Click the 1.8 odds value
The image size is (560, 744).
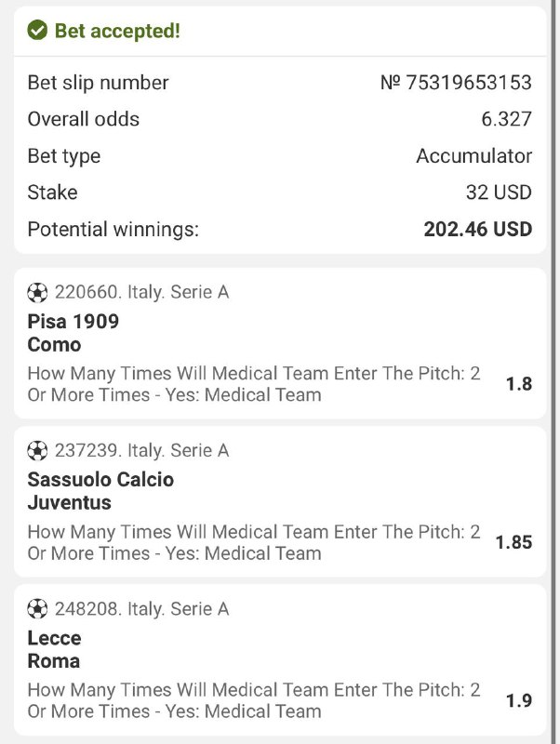[518, 383]
